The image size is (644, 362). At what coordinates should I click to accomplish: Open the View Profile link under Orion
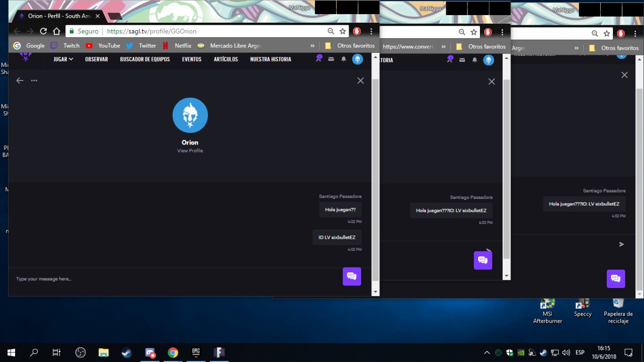click(x=190, y=151)
